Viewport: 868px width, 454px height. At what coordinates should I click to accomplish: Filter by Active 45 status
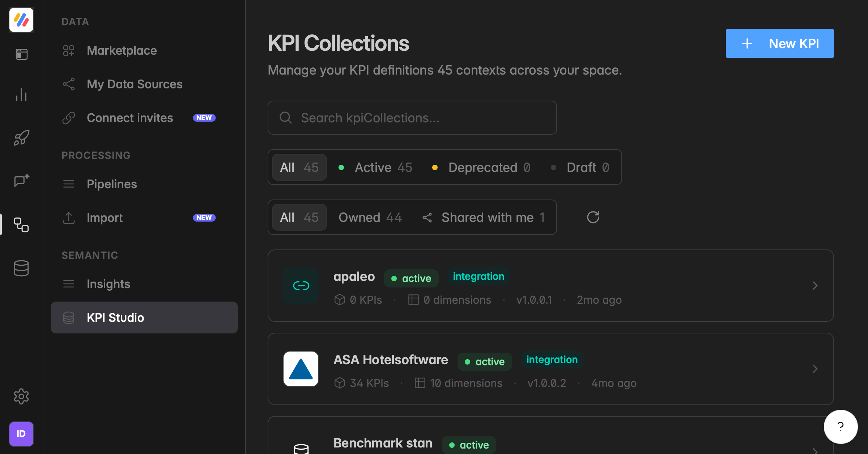(376, 167)
